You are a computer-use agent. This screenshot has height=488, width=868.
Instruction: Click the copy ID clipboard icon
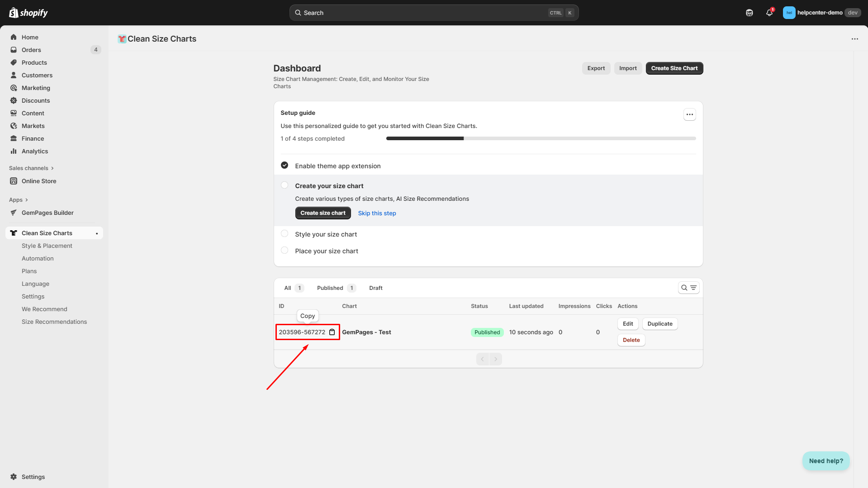[x=332, y=332]
